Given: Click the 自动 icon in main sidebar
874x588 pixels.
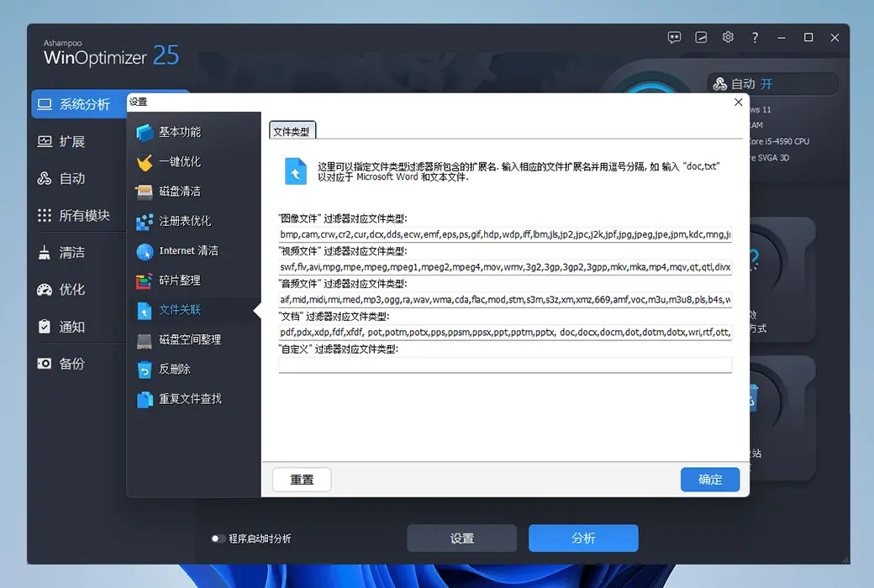Looking at the screenshot, I should (x=45, y=178).
